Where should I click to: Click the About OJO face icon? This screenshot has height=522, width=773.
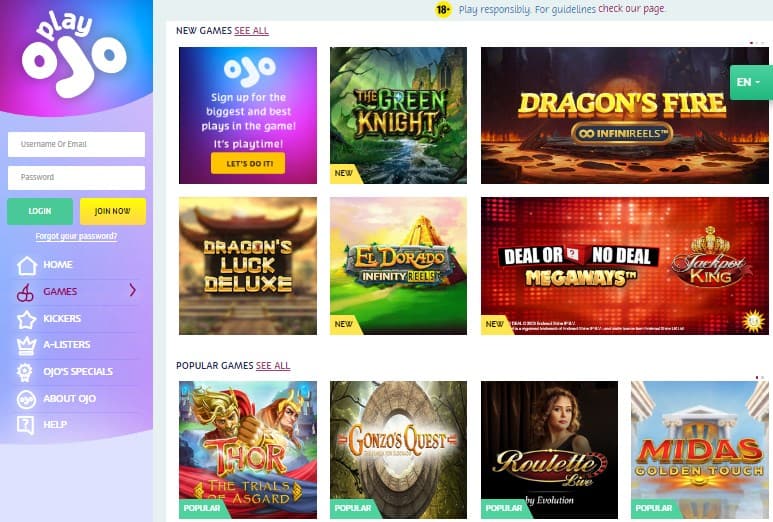[x=26, y=399]
